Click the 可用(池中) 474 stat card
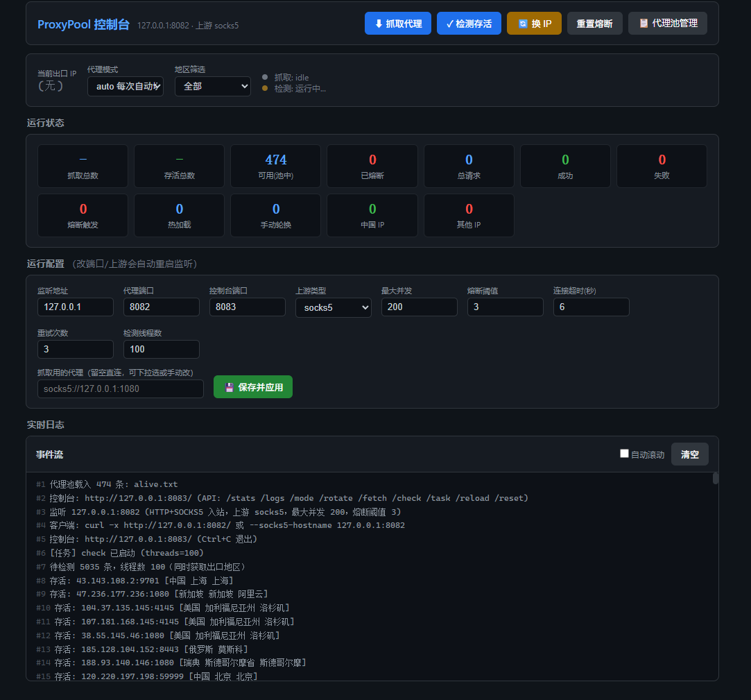Viewport: 751px width, 700px height. (276, 167)
